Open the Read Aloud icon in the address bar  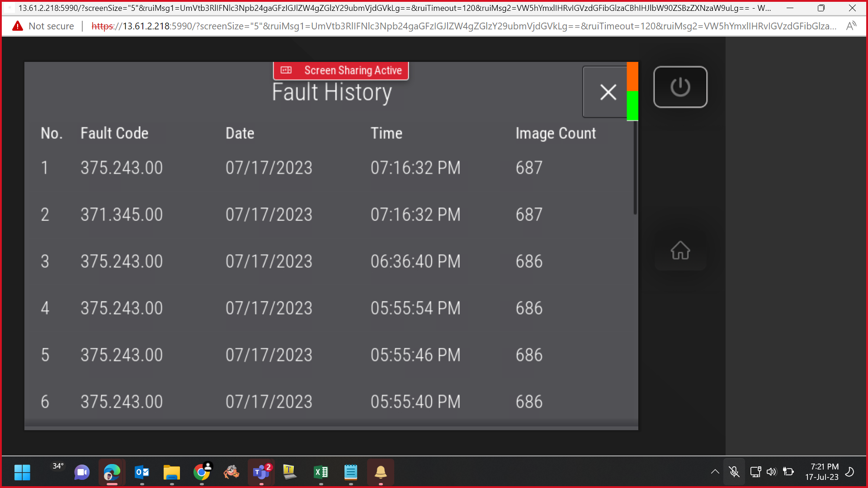[x=851, y=26]
